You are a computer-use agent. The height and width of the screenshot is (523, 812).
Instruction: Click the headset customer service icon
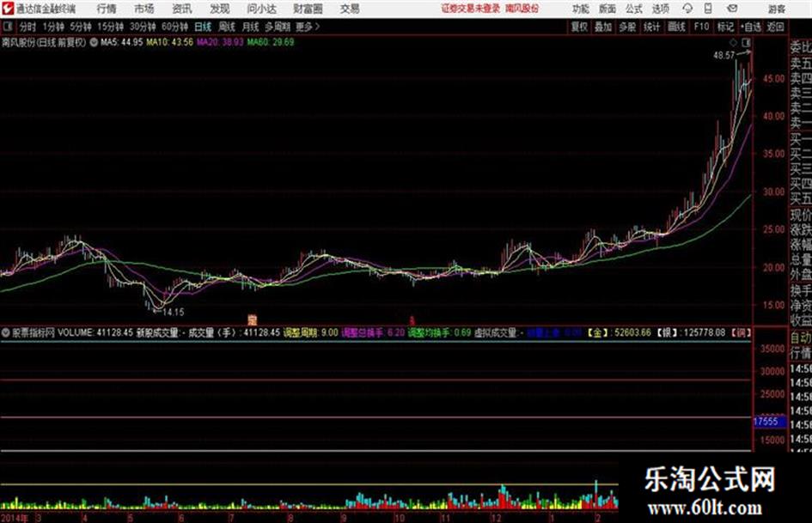pyautogui.click(x=687, y=9)
